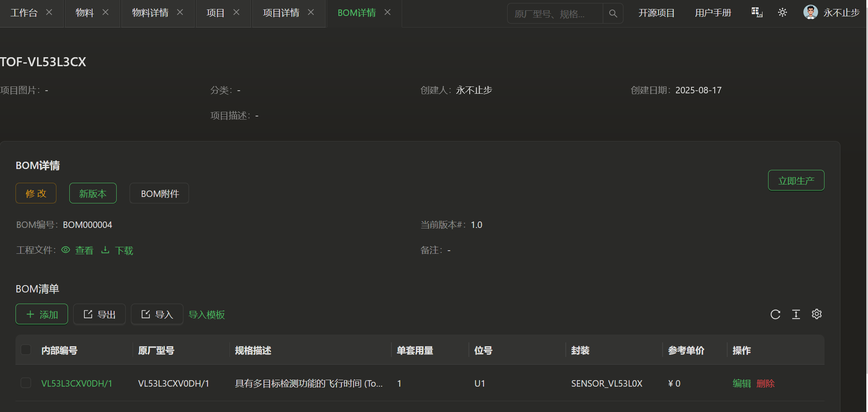Check the VL53L3CXV0DH/1 row checkbox
This screenshot has height=412, width=868.
[26, 383]
